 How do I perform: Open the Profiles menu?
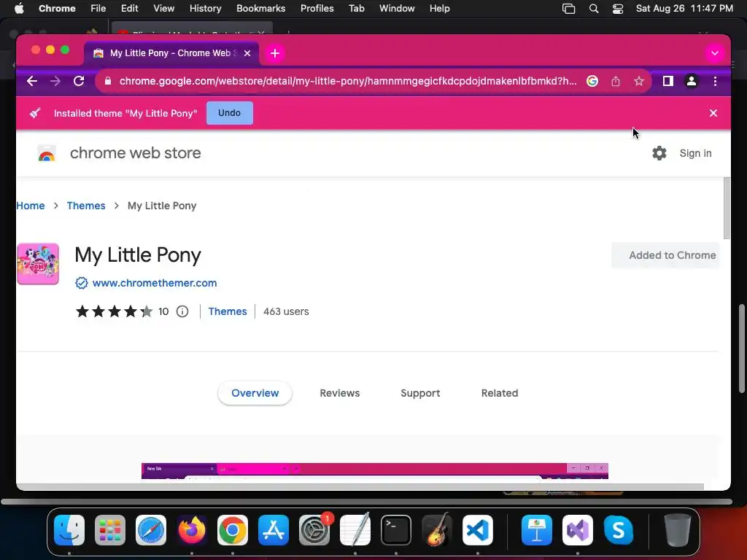click(317, 9)
